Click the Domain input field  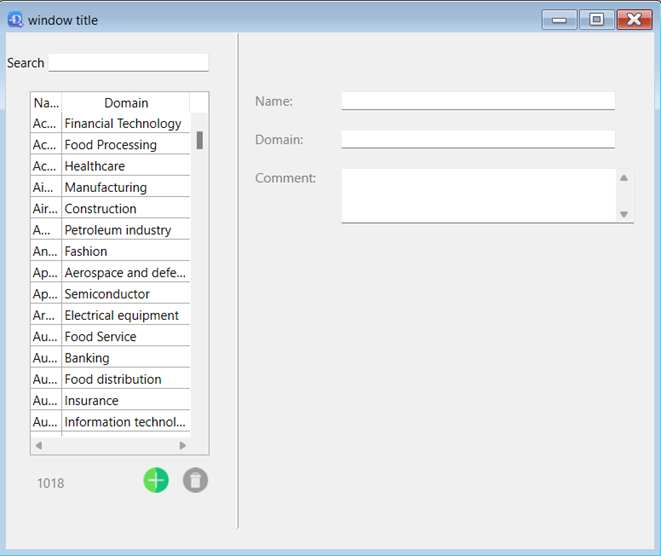coord(477,140)
